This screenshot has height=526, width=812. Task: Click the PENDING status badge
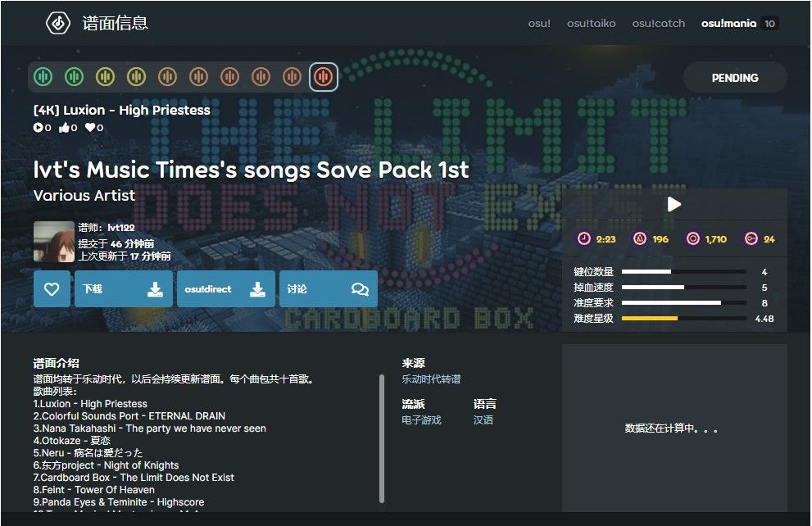[x=735, y=78]
